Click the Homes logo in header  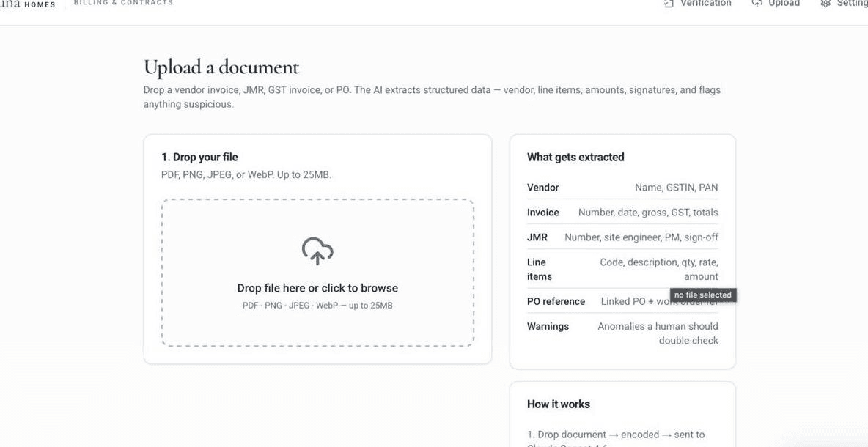28,4
